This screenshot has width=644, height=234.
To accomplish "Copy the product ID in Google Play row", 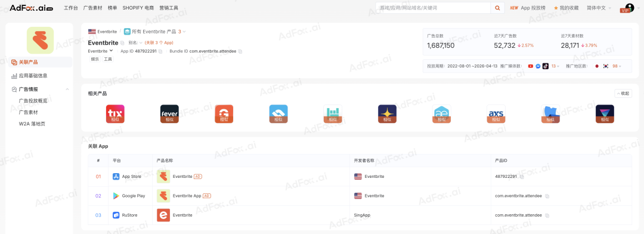I will [547, 196].
